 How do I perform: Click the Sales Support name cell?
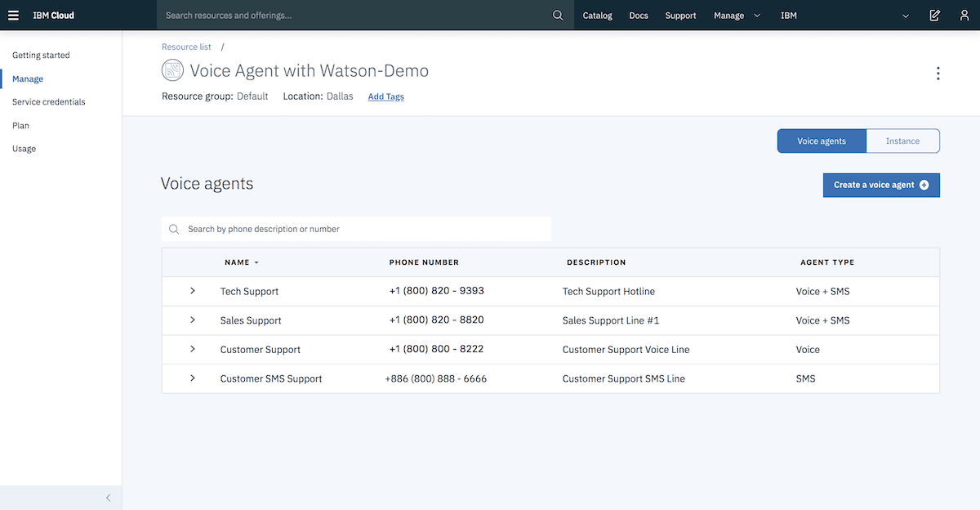point(251,321)
